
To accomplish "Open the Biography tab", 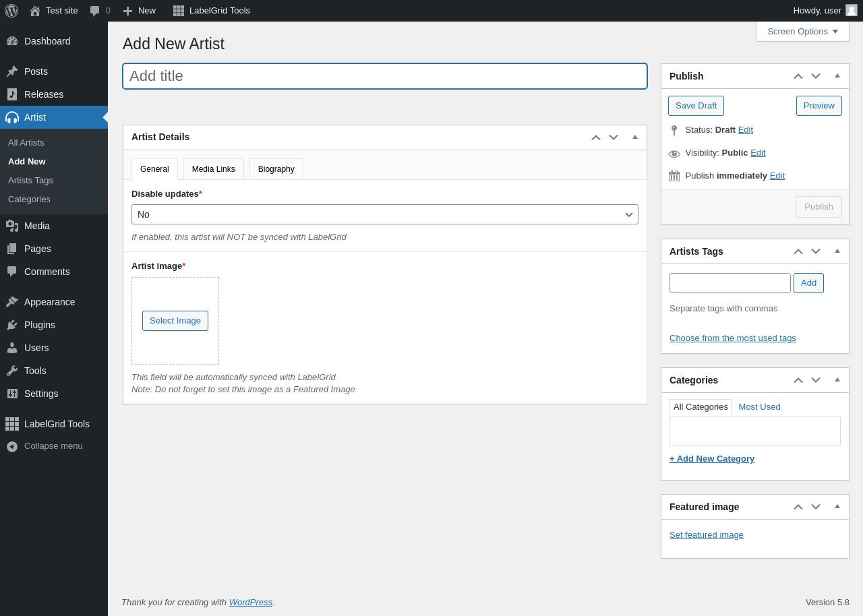I will coord(276,169).
